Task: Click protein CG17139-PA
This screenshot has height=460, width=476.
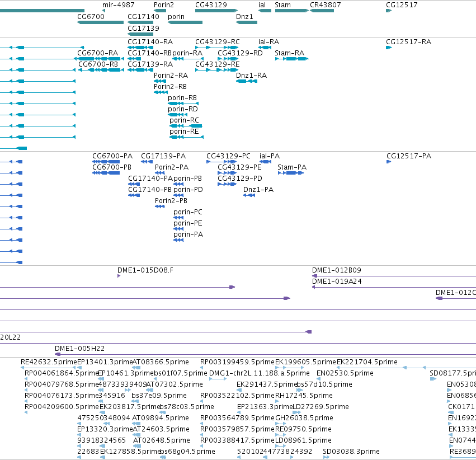Action: click(x=147, y=162)
